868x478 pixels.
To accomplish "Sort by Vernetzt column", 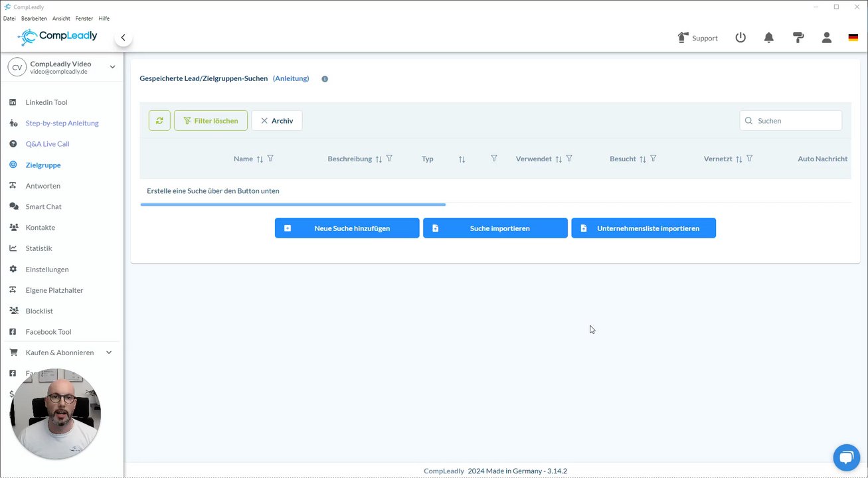I will [x=739, y=159].
